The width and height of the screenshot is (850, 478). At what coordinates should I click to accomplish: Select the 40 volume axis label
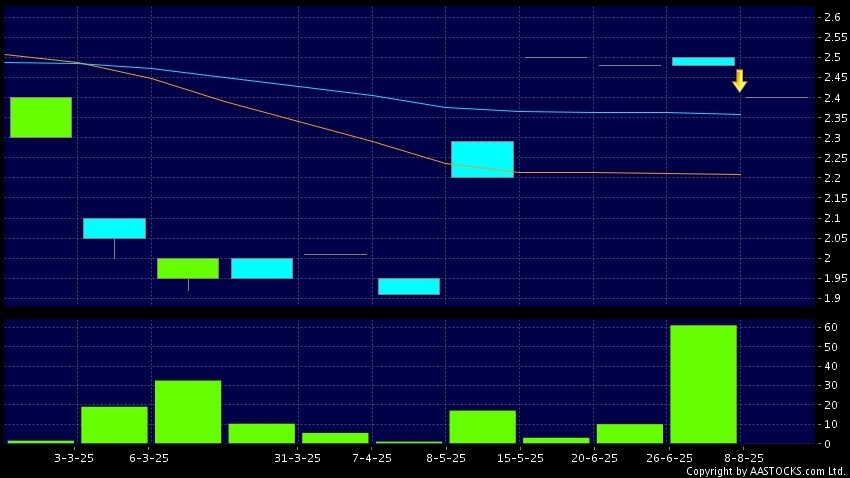tap(830, 366)
